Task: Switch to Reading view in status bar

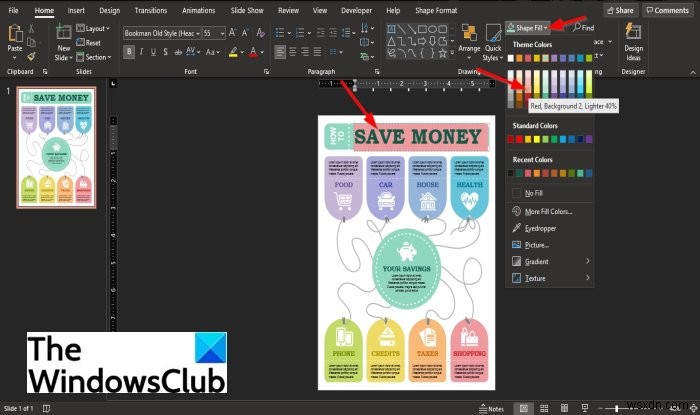Action: [x=564, y=408]
